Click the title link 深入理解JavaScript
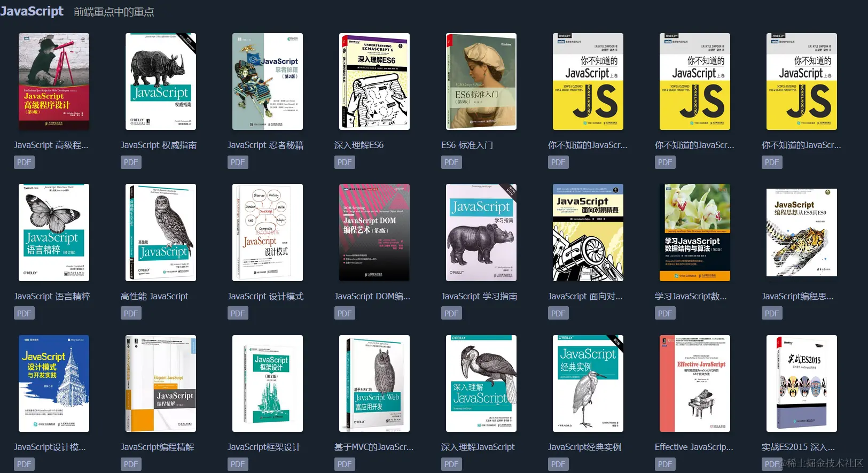Screen dimensions: 868x473 (478, 447)
